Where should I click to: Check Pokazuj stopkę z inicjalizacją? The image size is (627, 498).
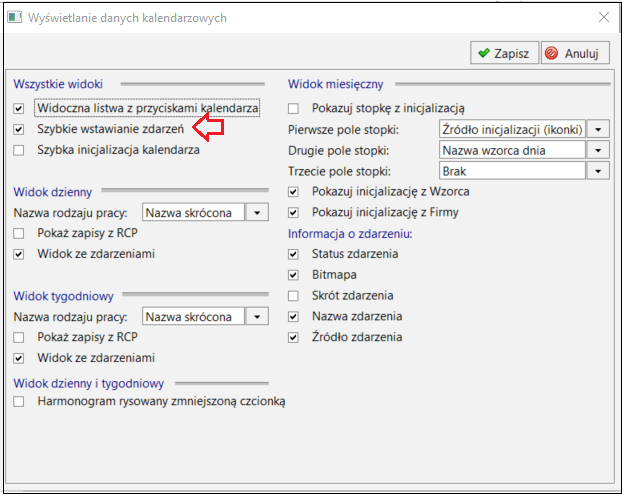click(x=293, y=108)
